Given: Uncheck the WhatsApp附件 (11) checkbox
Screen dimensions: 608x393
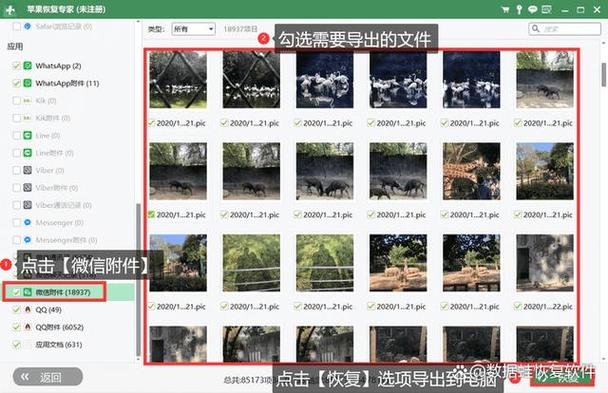Looking at the screenshot, I should (x=16, y=83).
